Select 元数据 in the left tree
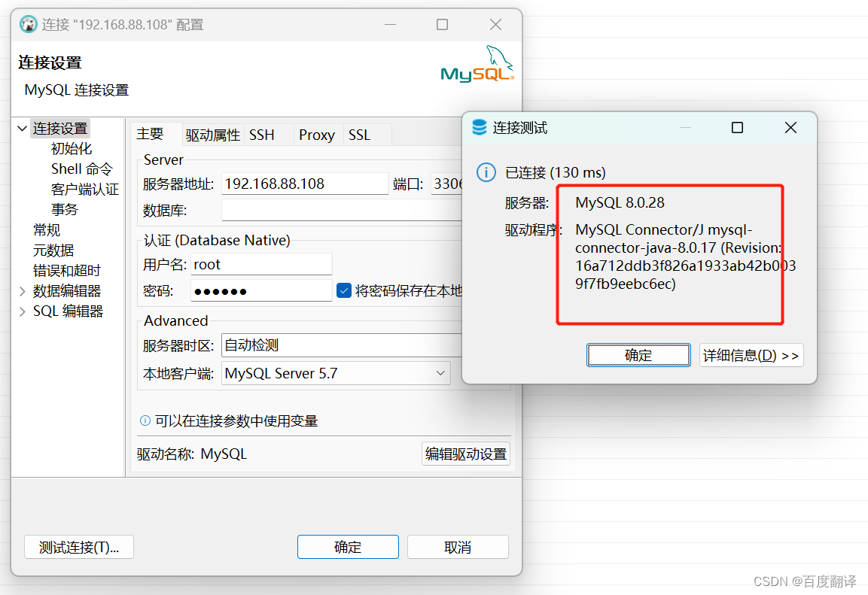 pyautogui.click(x=53, y=250)
